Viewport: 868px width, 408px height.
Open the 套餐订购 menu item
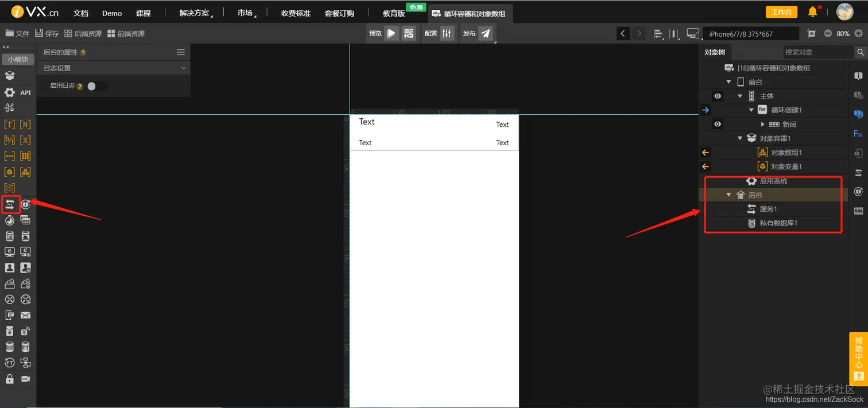(339, 13)
